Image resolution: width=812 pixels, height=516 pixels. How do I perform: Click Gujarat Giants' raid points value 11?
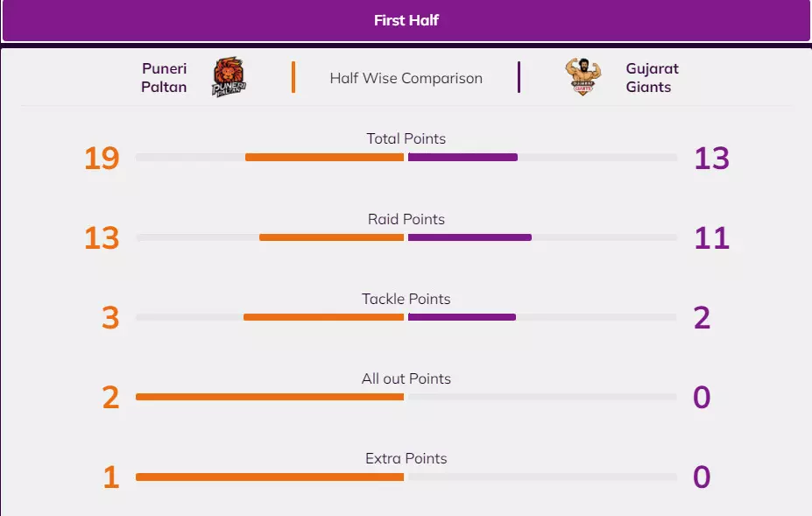tap(711, 238)
